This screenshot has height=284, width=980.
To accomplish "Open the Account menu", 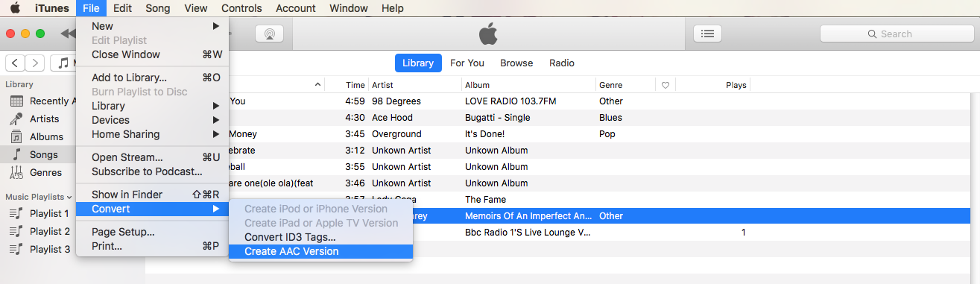I will 296,8.
